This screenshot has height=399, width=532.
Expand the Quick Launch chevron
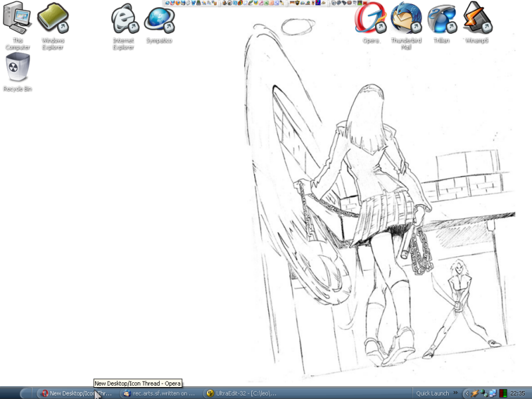tap(456, 393)
